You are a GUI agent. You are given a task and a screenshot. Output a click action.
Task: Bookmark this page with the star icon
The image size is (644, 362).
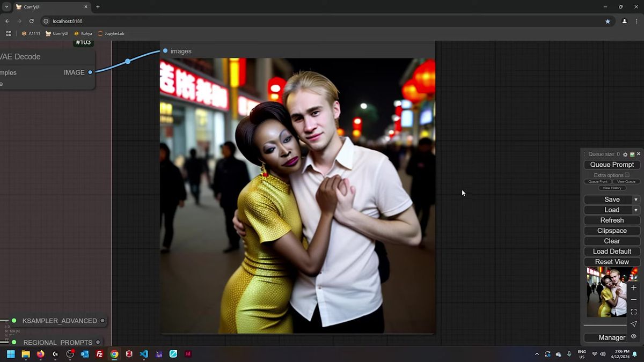coord(608,21)
